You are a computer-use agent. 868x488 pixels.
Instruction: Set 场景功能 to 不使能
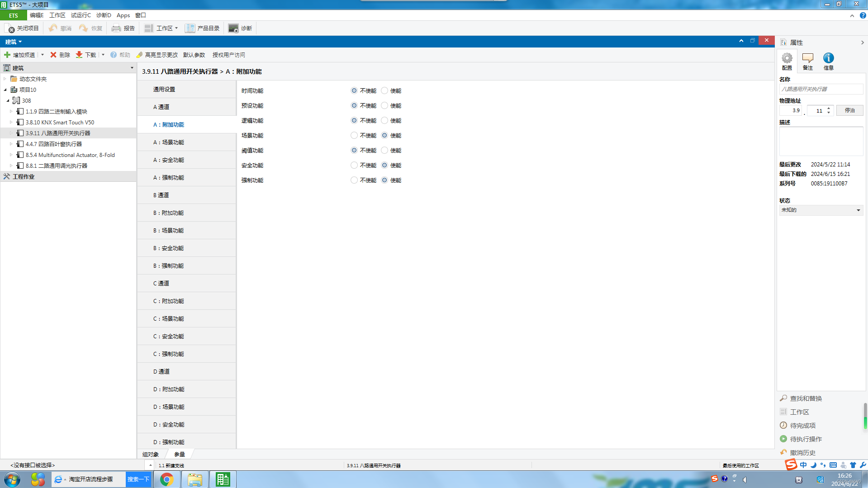[354, 136]
